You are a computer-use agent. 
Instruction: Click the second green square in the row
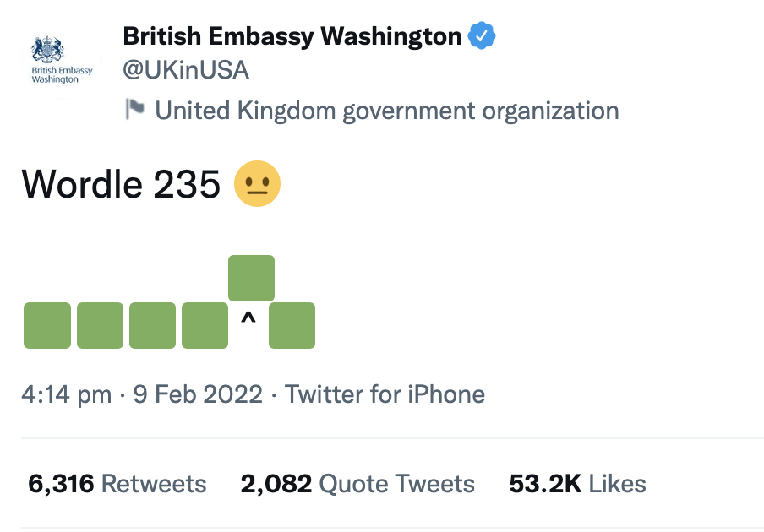(100, 325)
